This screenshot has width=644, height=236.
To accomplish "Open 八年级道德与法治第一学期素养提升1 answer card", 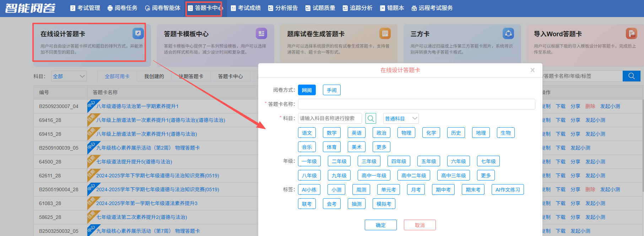I will point(137,106).
